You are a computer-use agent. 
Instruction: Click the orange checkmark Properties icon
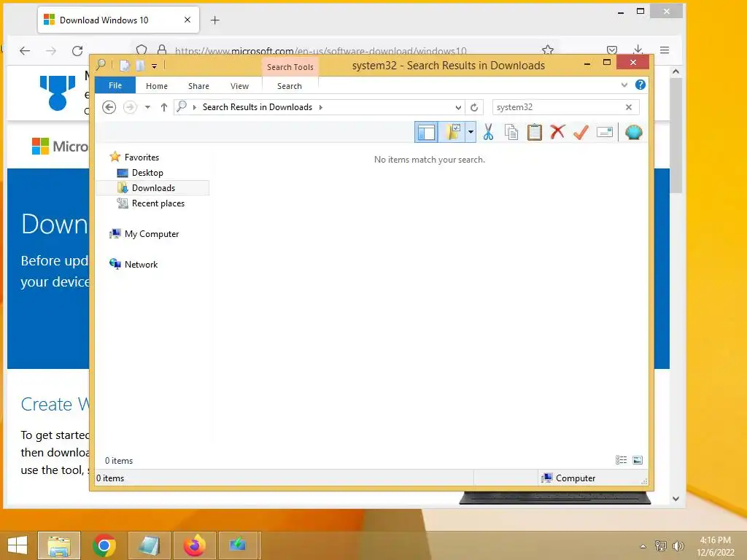581,132
